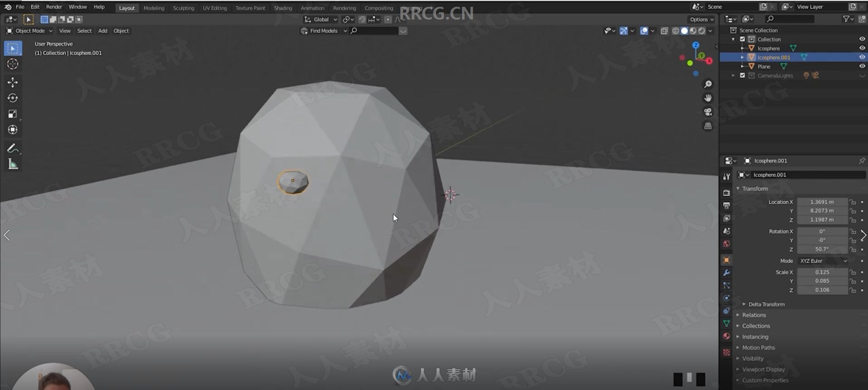Toggle X-ray display mode
868x390 pixels.
[664, 31]
